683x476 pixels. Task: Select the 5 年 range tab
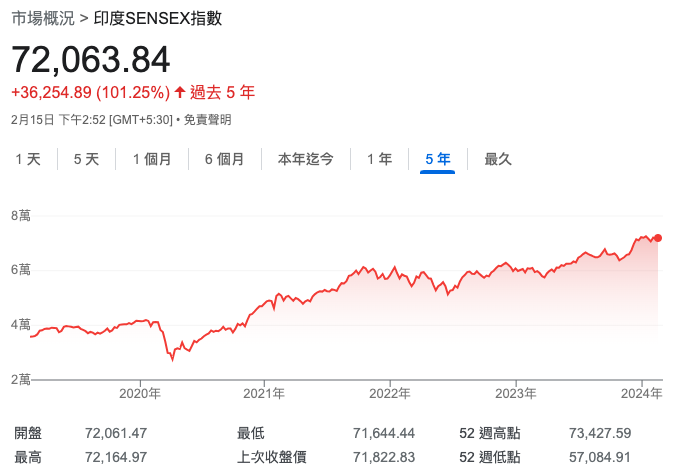[x=438, y=159]
